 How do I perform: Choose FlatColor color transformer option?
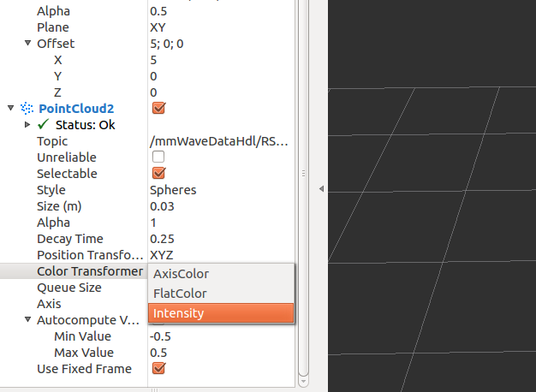pyautogui.click(x=180, y=294)
